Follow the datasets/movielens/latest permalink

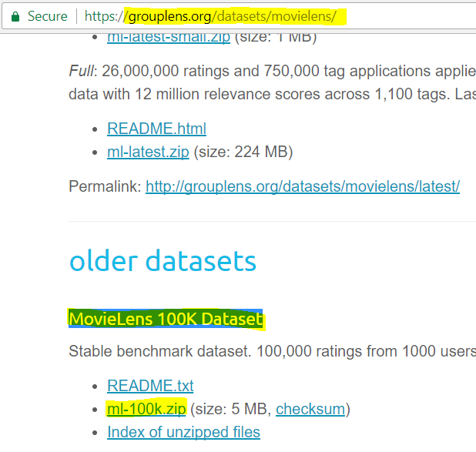[303, 186]
